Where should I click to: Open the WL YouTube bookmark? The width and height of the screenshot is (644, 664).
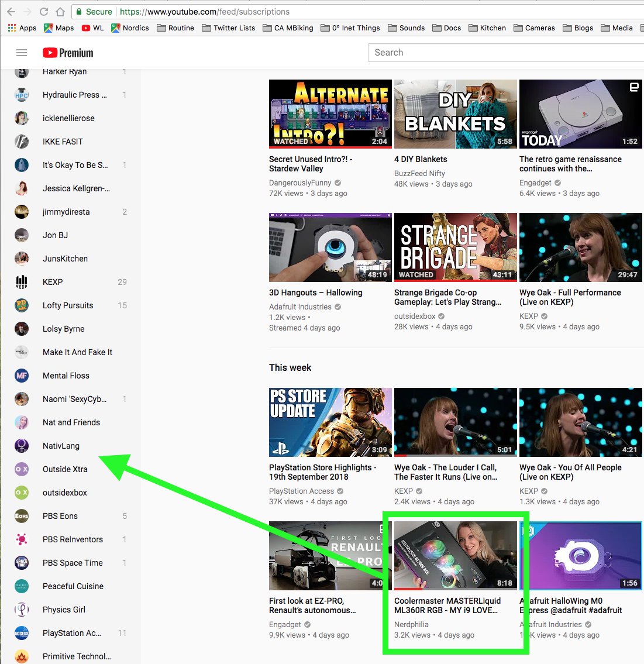click(93, 28)
